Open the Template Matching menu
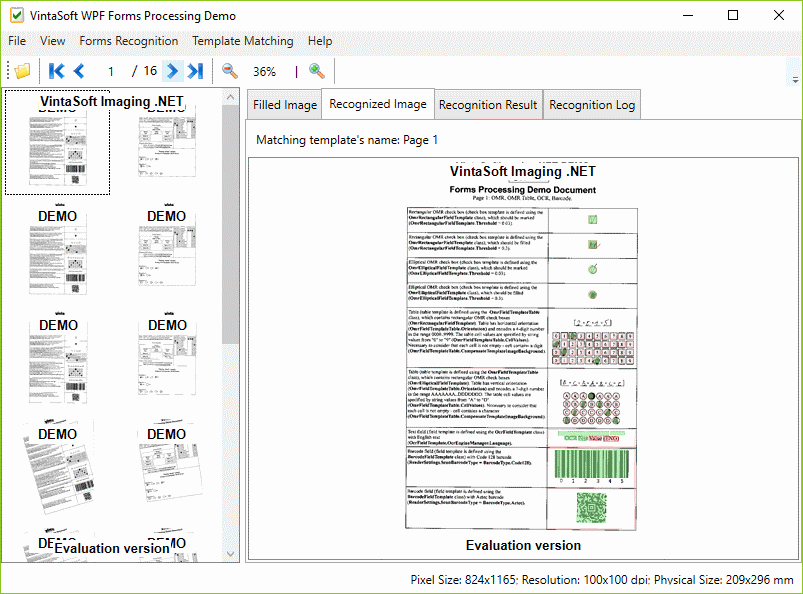This screenshot has width=803, height=594. click(x=243, y=41)
